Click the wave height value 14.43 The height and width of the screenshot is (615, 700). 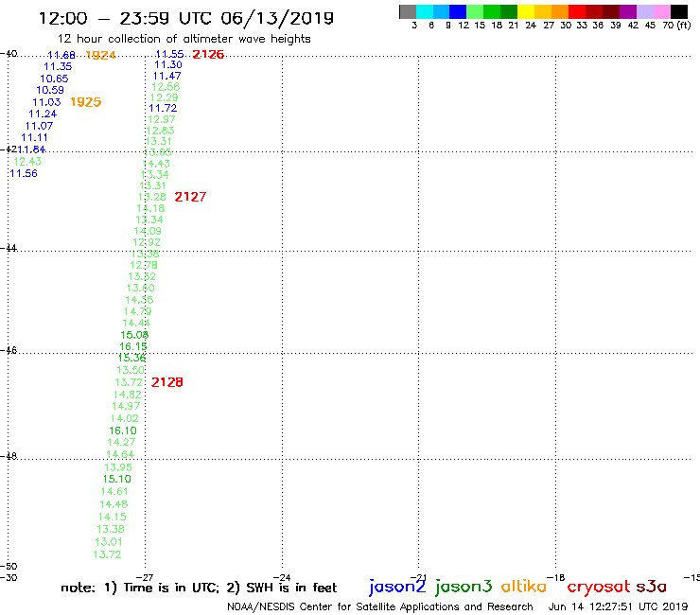pyautogui.click(x=156, y=164)
